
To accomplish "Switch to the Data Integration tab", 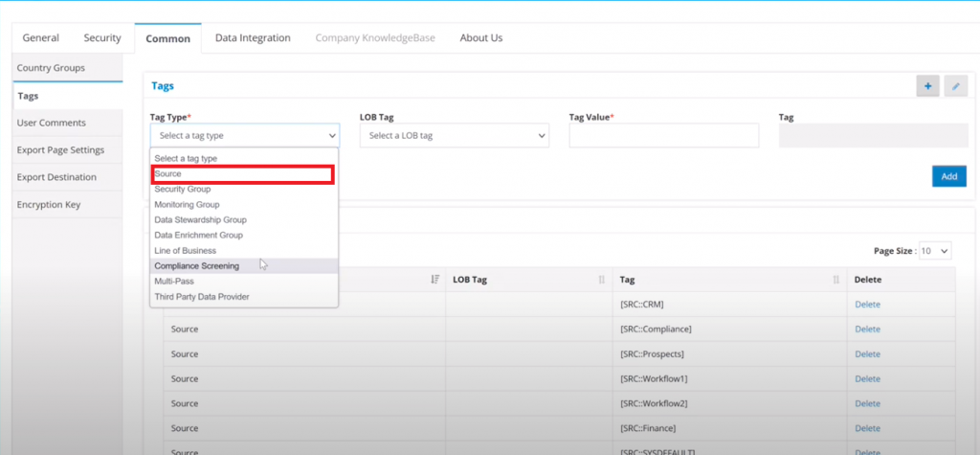I will coord(253,38).
